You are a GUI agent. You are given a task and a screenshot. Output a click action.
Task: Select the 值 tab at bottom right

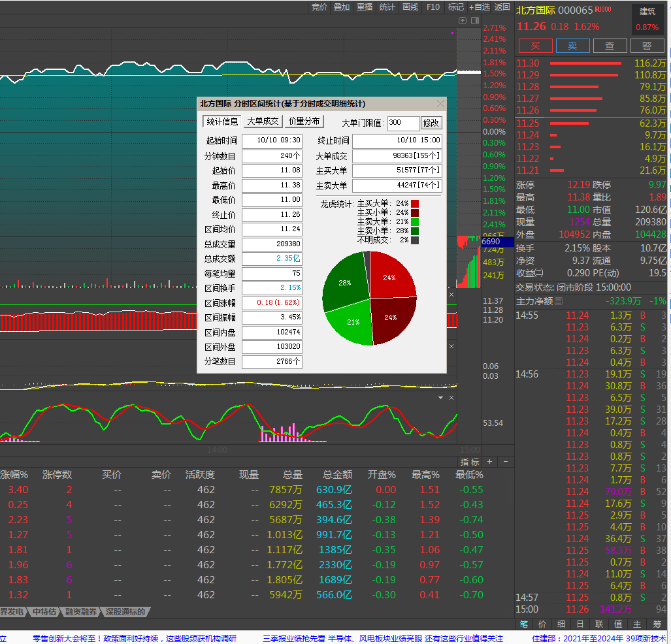click(618, 624)
